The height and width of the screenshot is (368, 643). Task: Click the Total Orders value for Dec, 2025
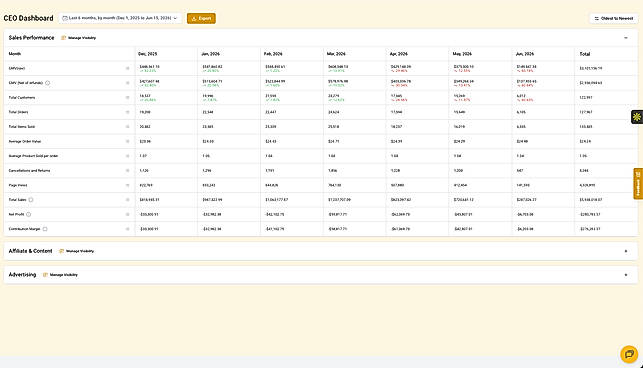coord(145,112)
